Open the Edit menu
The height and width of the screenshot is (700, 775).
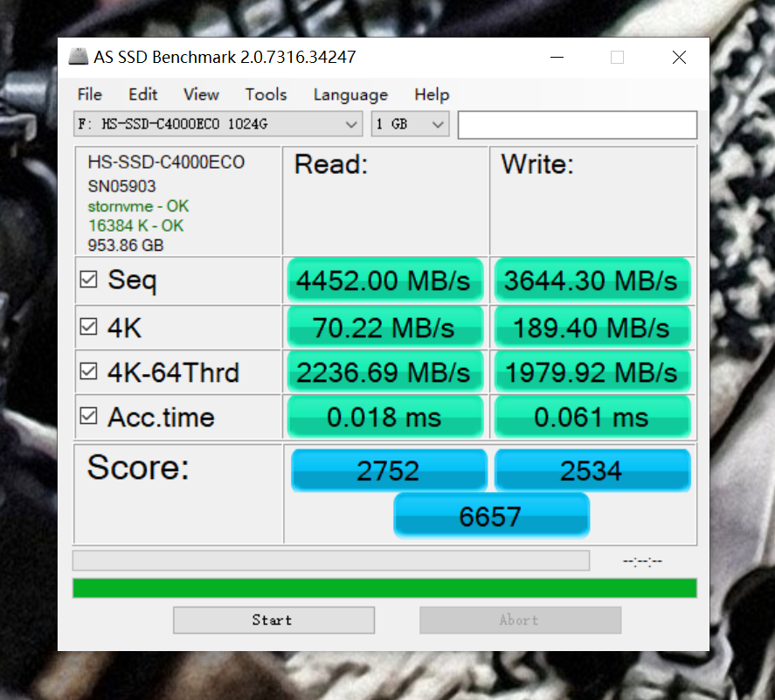click(x=142, y=94)
